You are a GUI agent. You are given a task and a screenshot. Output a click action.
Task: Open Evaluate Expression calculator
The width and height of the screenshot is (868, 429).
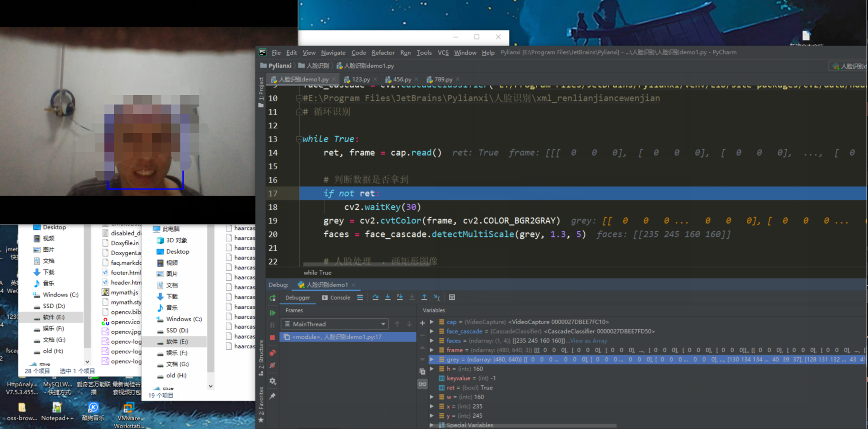[x=452, y=297]
